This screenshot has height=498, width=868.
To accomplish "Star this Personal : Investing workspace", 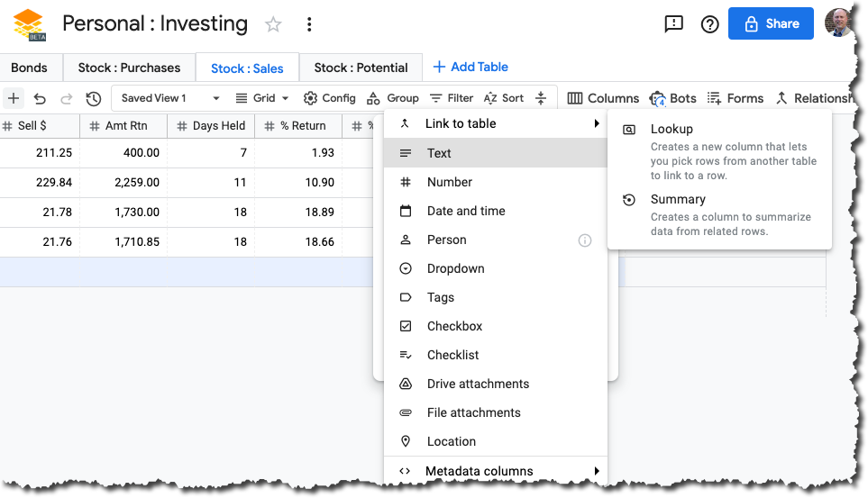I will pos(273,24).
